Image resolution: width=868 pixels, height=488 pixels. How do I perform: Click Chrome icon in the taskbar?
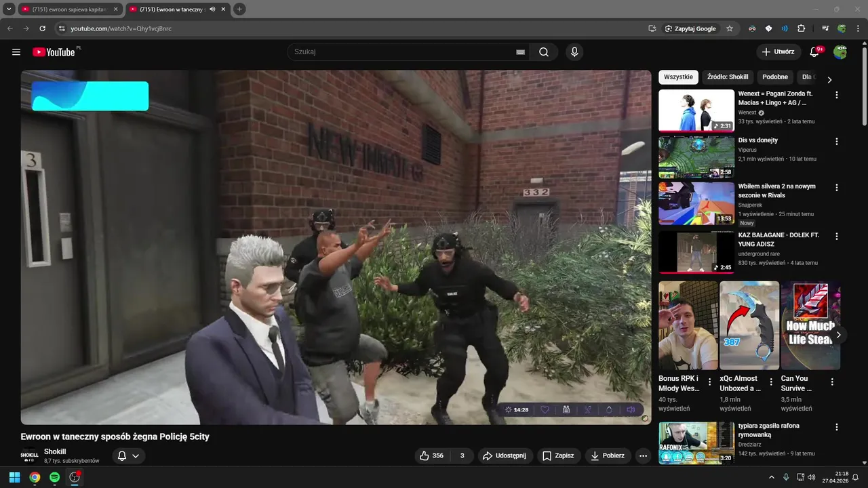tap(35, 477)
